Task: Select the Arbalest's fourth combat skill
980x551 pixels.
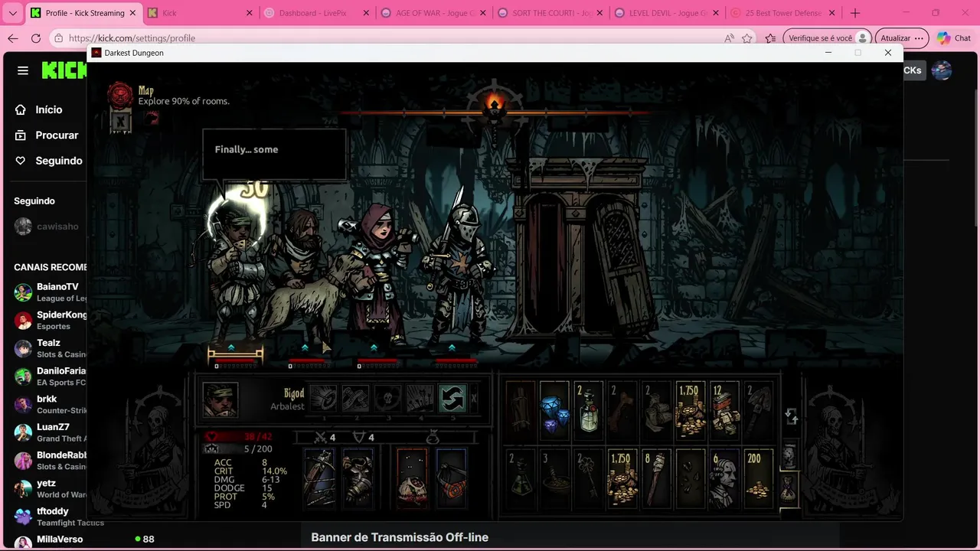Action: [420, 399]
